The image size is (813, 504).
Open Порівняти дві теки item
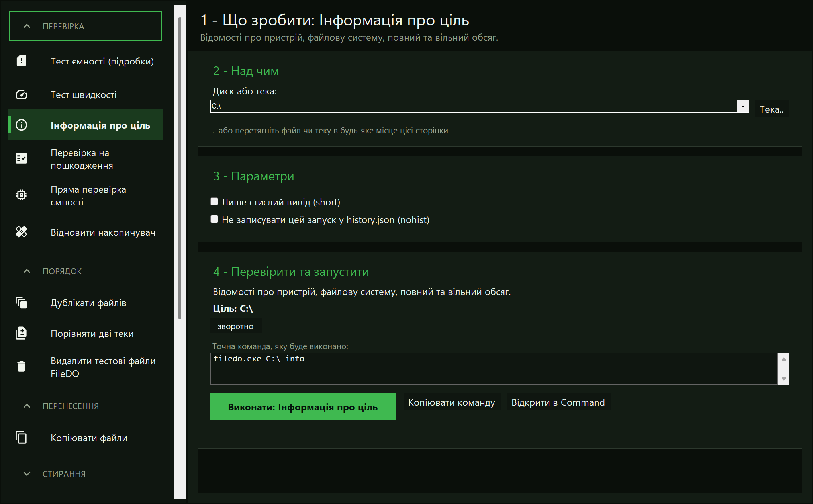pyautogui.click(x=86, y=334)
